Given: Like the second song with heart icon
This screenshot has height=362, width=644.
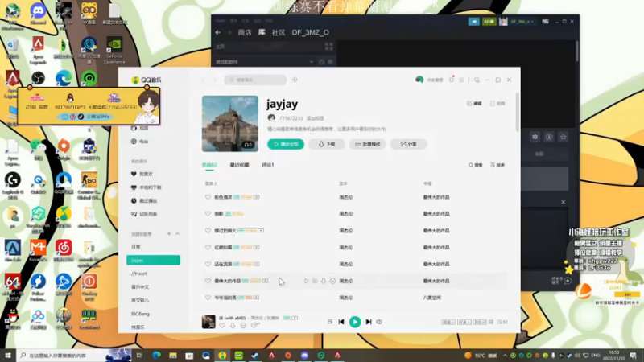Looking at the screenshot, I should pyautogui.click(x=208, y=214).
